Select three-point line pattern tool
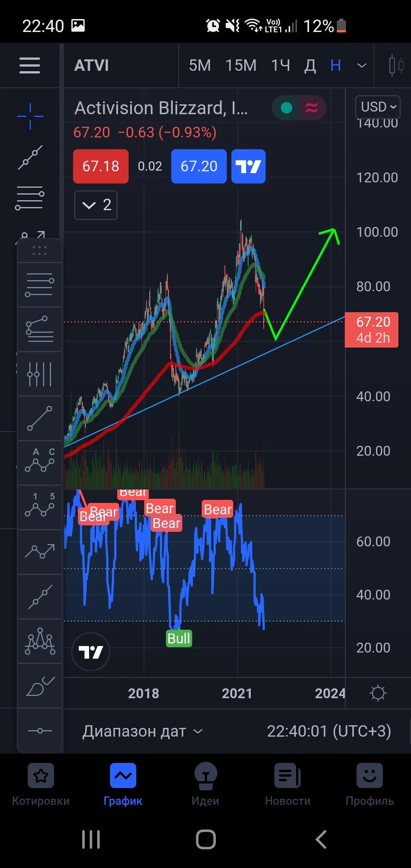The width and height of the screenshot is (411, 868). click(40, 597)
